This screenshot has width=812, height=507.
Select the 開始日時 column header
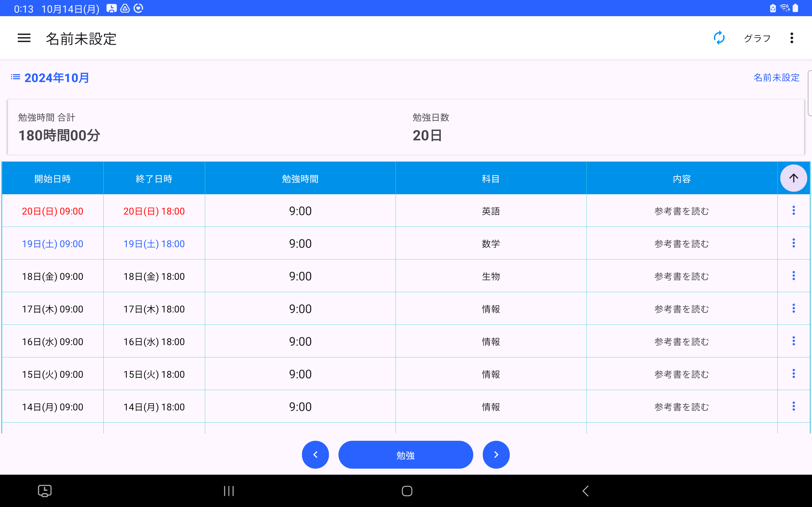53,179
